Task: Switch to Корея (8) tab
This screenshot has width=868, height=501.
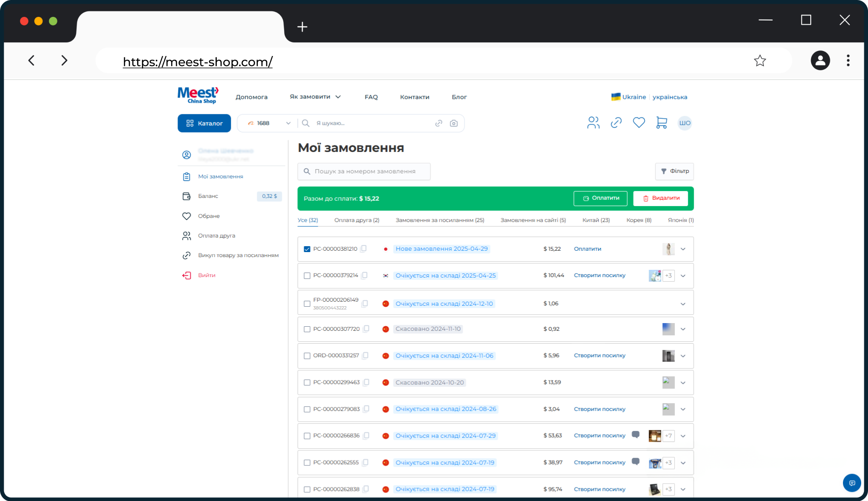Action: click(x=639, y=220)
